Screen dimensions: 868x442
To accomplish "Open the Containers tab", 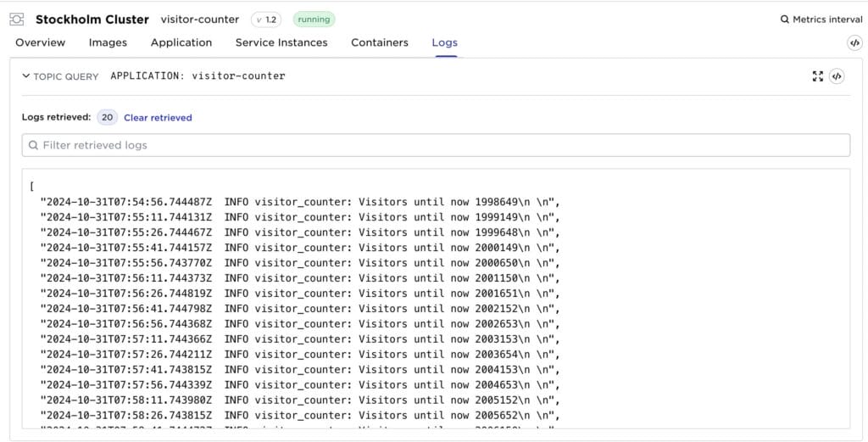I will click(379, 42).
